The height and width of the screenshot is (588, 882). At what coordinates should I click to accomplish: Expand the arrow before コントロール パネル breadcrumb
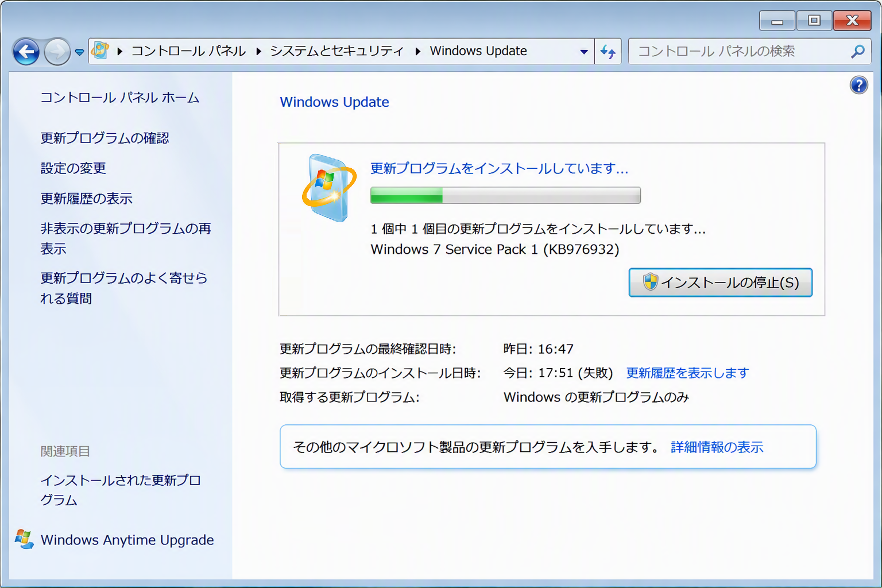point(119,51)
